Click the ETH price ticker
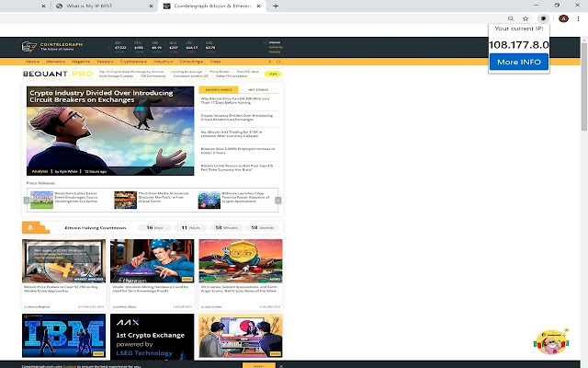Screen dimensions: 588x368 click(139, 47)
